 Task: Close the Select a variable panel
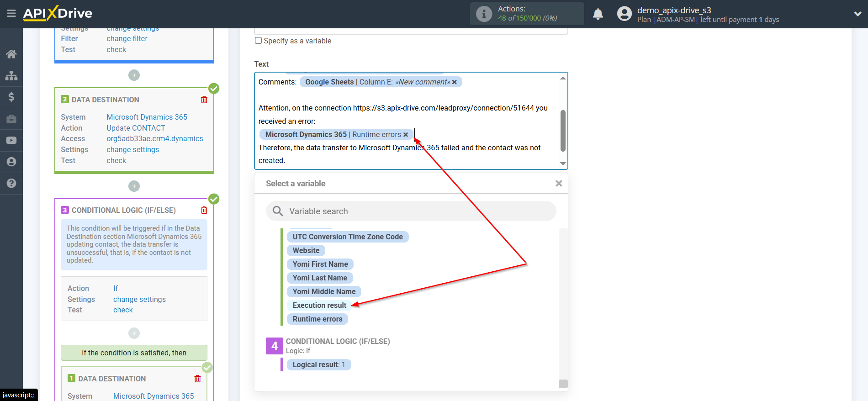559,184
